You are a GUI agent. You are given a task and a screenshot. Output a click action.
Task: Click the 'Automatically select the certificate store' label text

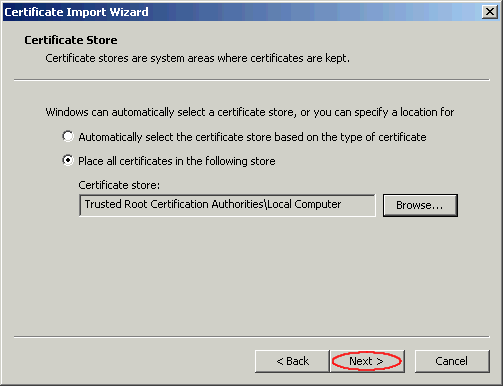252,137
